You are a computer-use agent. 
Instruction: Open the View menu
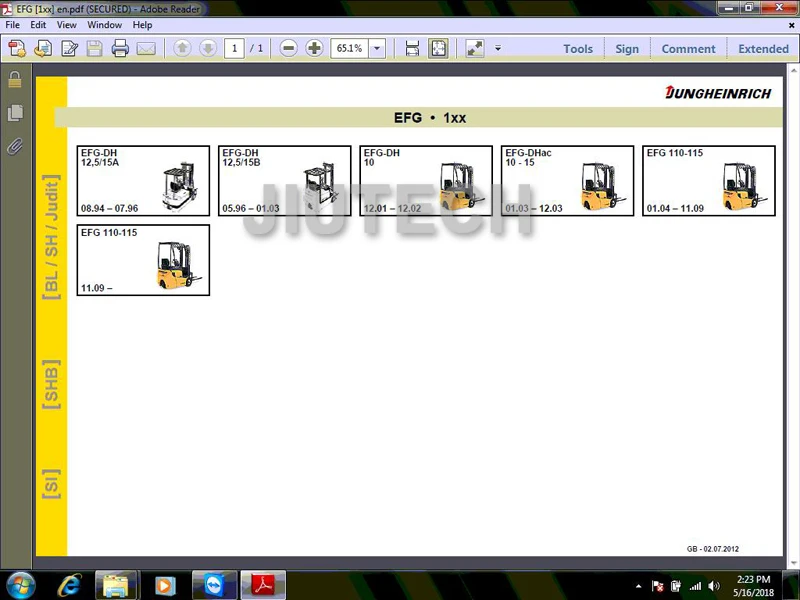click(x=67, y=24)
